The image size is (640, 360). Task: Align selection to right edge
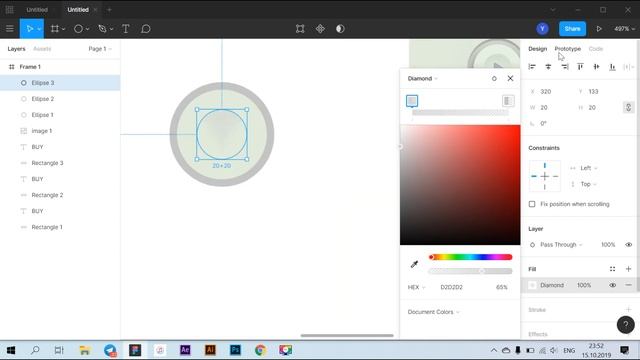click(564, 67)
